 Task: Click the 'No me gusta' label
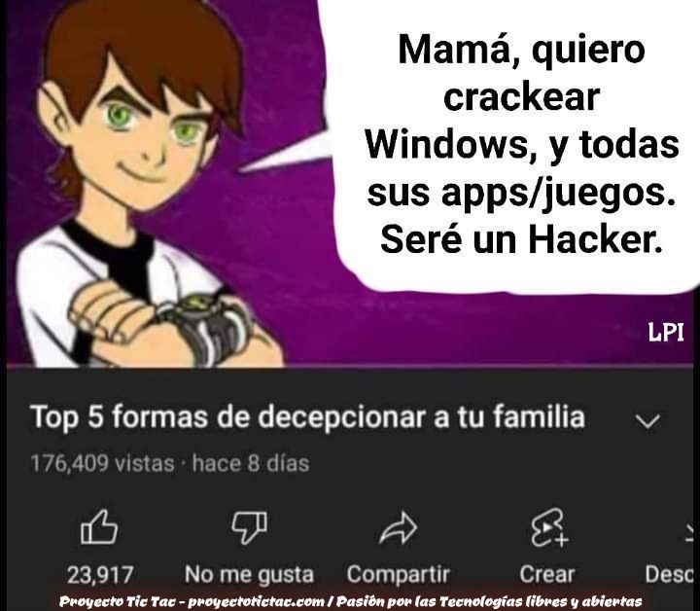[249, 574]
